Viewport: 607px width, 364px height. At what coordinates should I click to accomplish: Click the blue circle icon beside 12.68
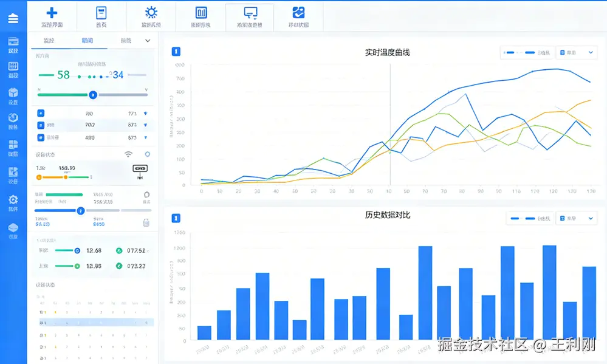(x=77, y=250)
